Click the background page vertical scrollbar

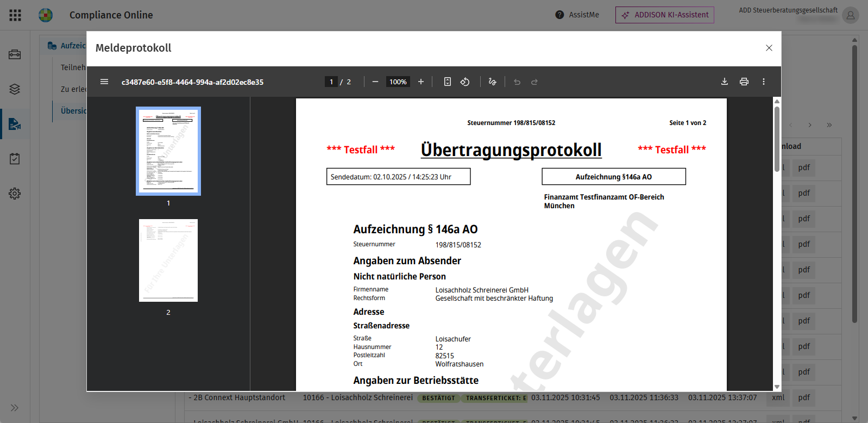(x=854, y=184)
